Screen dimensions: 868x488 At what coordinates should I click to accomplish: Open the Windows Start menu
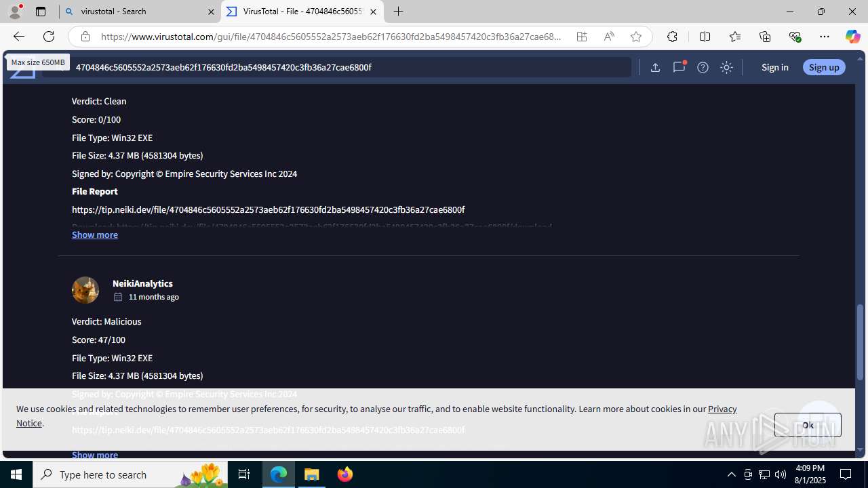coord(16,474)
